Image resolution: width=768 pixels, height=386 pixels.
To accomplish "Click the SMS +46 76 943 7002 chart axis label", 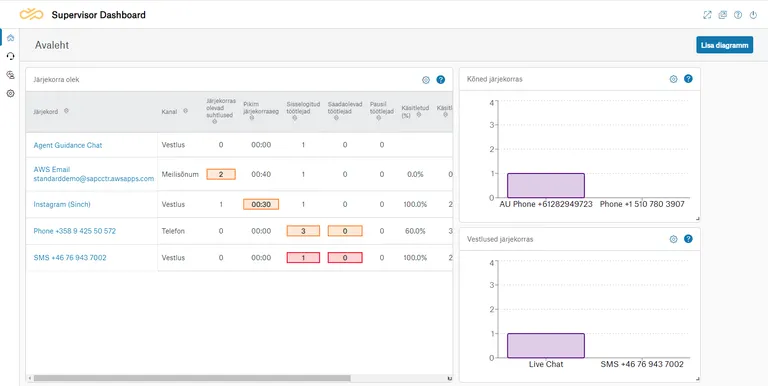I will [x=642, y=364].
